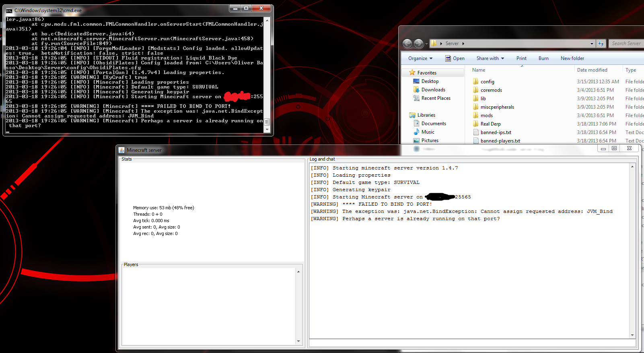Click the cmd window scrollbar thumb
Image resolution: width=644 pixels, height=353 pixels.
tap(267, 122)
